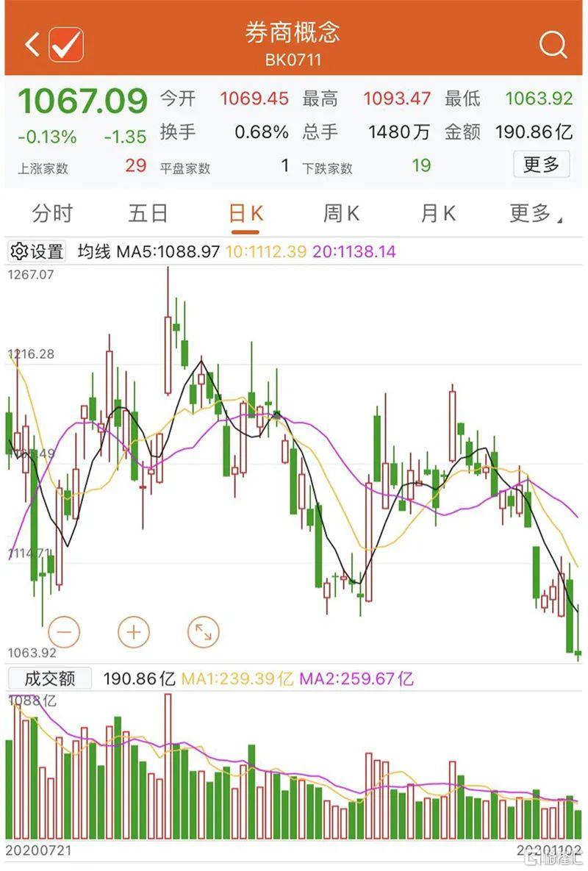Open the 月K chart tab
Viewport: 588px width, 871px height.
coord(438,213)
